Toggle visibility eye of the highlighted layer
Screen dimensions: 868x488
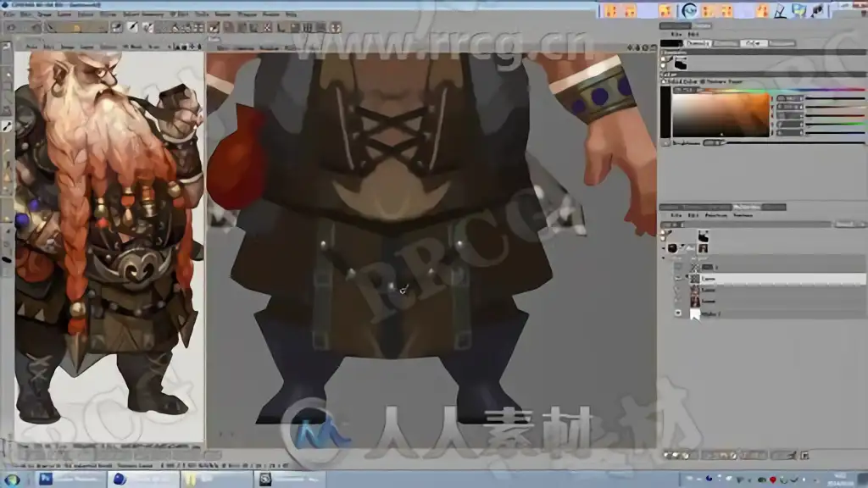[x=678, y=279]
